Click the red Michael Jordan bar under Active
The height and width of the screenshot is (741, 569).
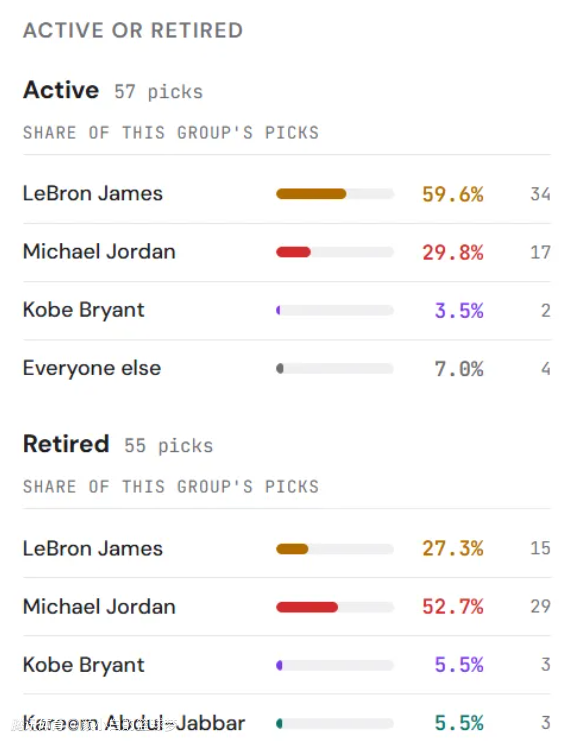pyautogui.click(x=293, y=252)
